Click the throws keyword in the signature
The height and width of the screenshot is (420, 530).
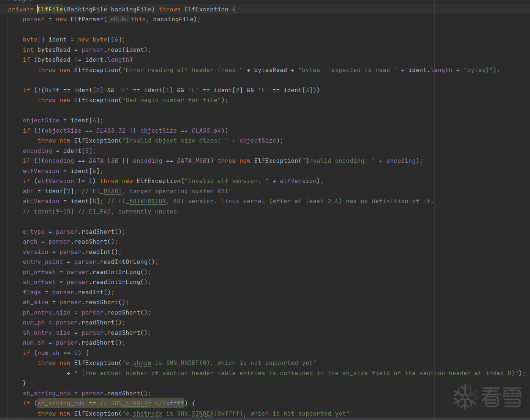click(x=170, y=9)
